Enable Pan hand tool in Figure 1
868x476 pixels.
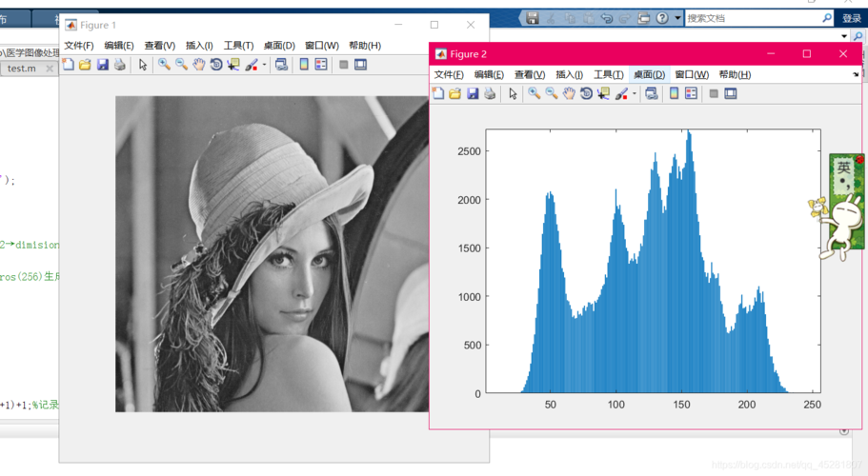coord(199,65)
